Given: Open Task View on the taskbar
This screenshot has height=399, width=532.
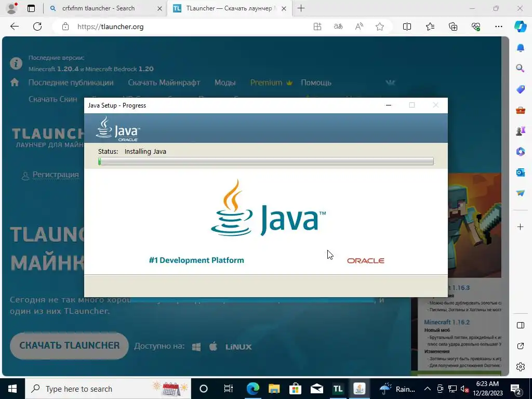Looking at the screenshot, I should coord(229,389).
